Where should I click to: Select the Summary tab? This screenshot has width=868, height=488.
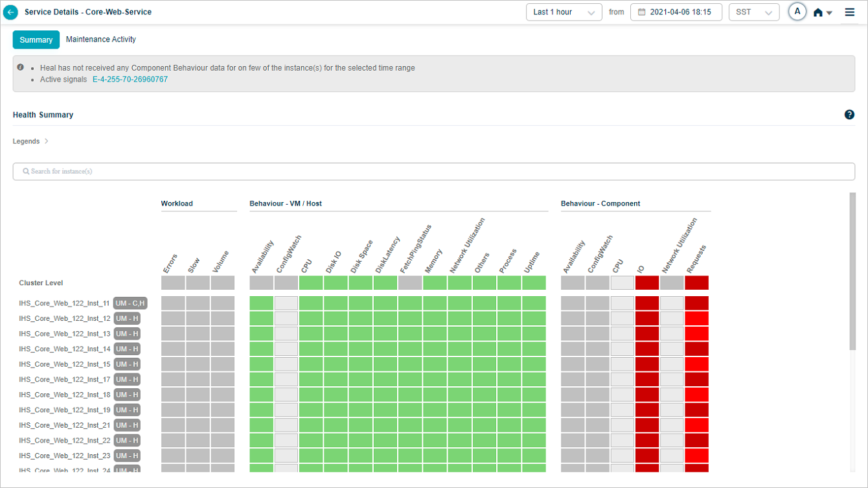[36, 40]
